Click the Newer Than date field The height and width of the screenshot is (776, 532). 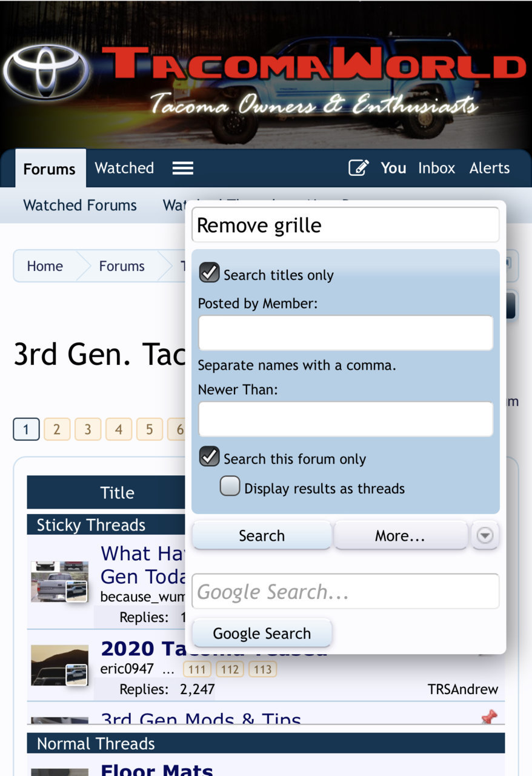(x=345, y=419)
